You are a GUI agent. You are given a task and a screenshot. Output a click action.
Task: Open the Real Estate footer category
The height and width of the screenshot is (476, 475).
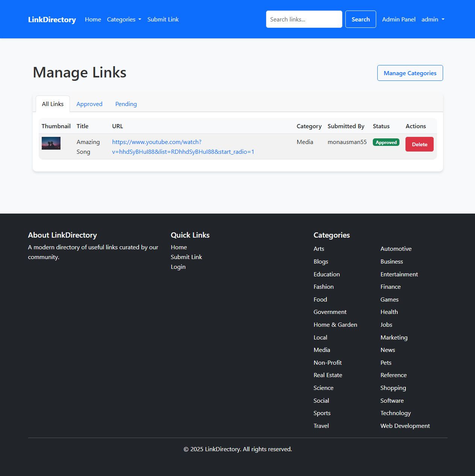328,375
